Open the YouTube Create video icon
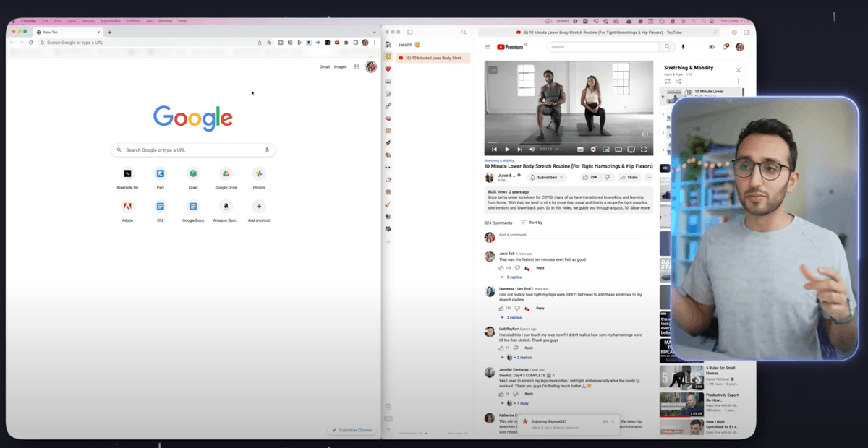868x448 pixels. 712,47
